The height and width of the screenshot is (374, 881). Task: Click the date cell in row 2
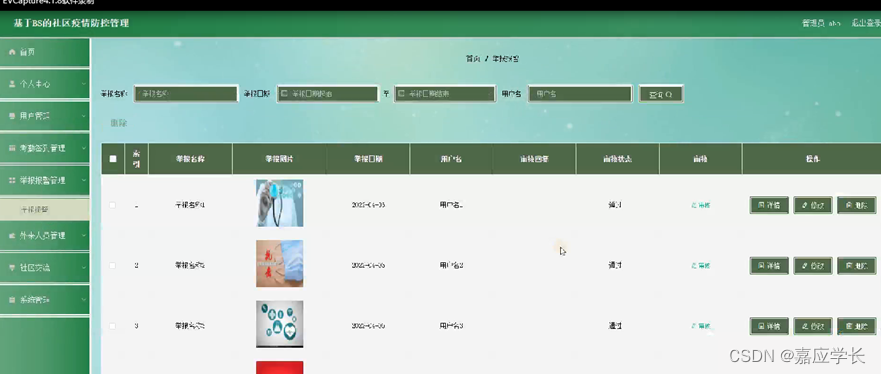(368, 266)
